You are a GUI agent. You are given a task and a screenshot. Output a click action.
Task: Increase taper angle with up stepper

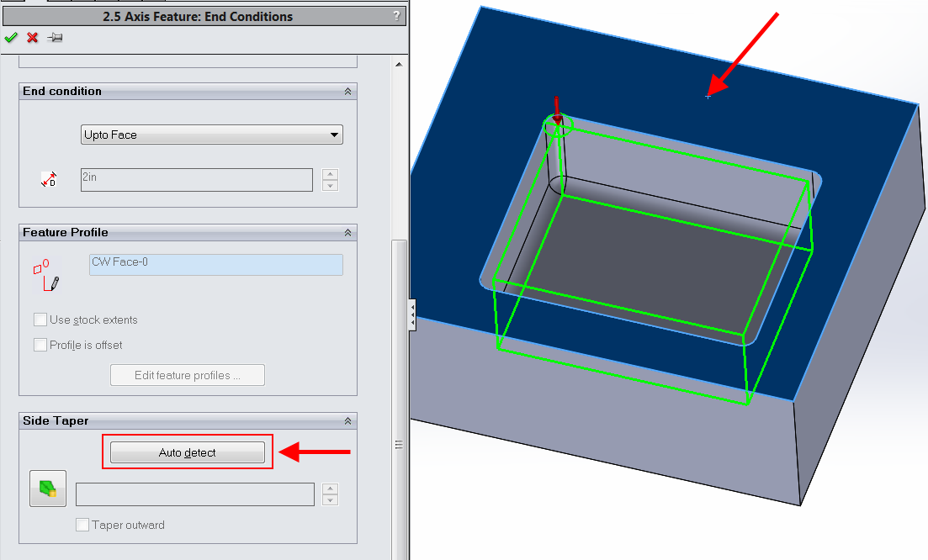331,489
